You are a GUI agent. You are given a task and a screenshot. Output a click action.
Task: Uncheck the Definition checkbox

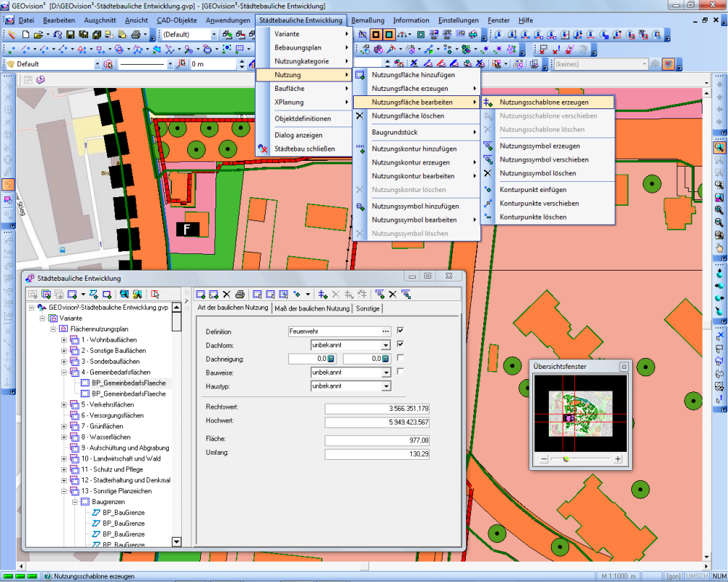coord(400,331)
